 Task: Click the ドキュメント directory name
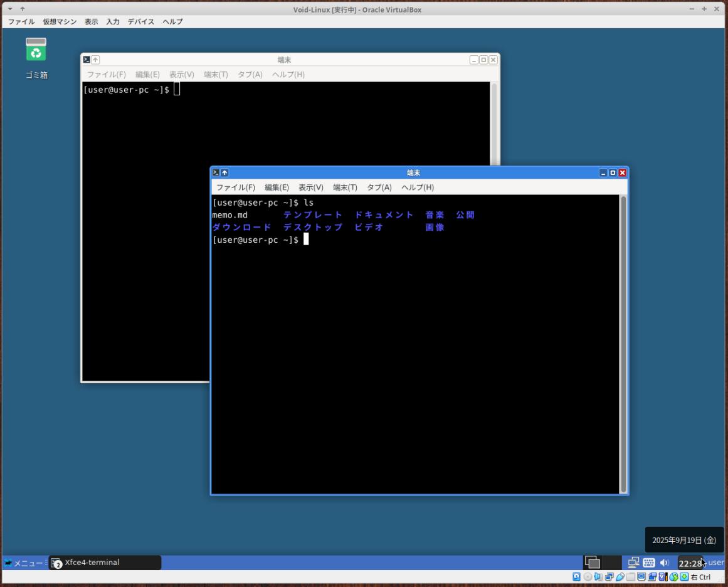pyautogui.click(x=384, y=214)
